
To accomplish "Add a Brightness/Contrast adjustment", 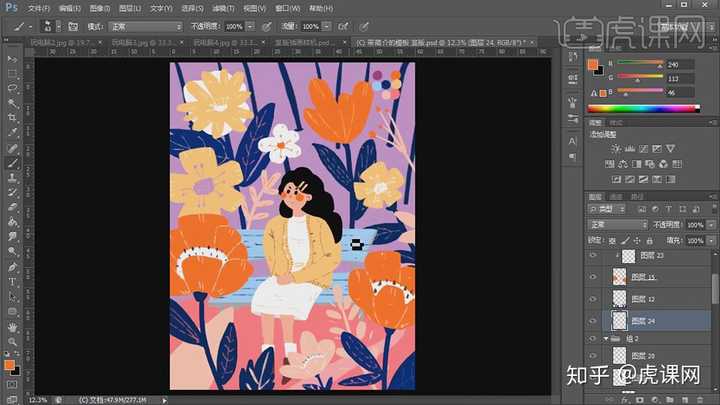I will (616, 148).
